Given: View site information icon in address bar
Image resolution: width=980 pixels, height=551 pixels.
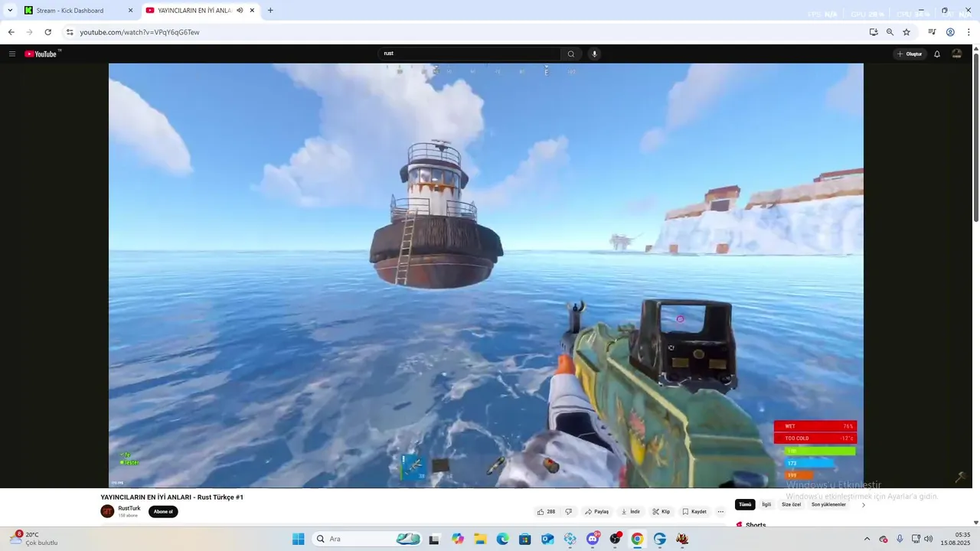Looking at the screenshot, I should (70, 32).
